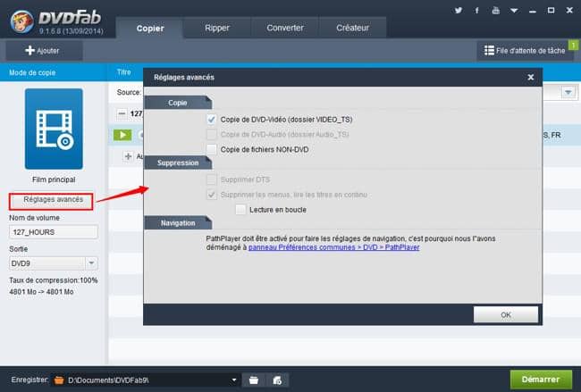Open the PathPlayer preferences link
The image size is (581, 392).
tap(334, 247)
